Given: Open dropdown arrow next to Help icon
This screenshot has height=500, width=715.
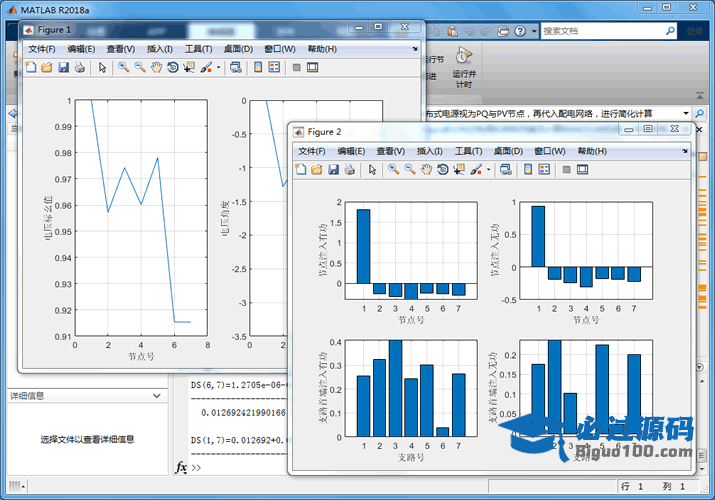Looking at the screenshot, I should [x=534, y=31].
